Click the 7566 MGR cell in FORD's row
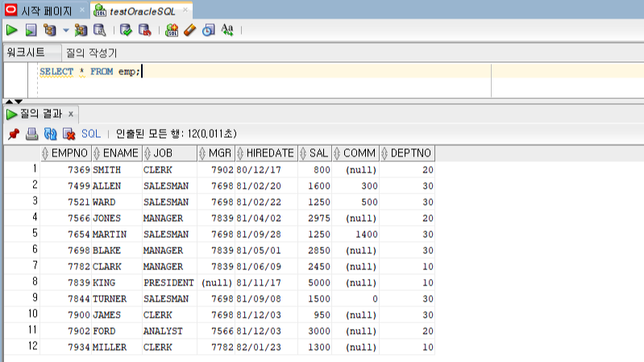The width and height of the screenshot is (644, 362). coord(216,331)
